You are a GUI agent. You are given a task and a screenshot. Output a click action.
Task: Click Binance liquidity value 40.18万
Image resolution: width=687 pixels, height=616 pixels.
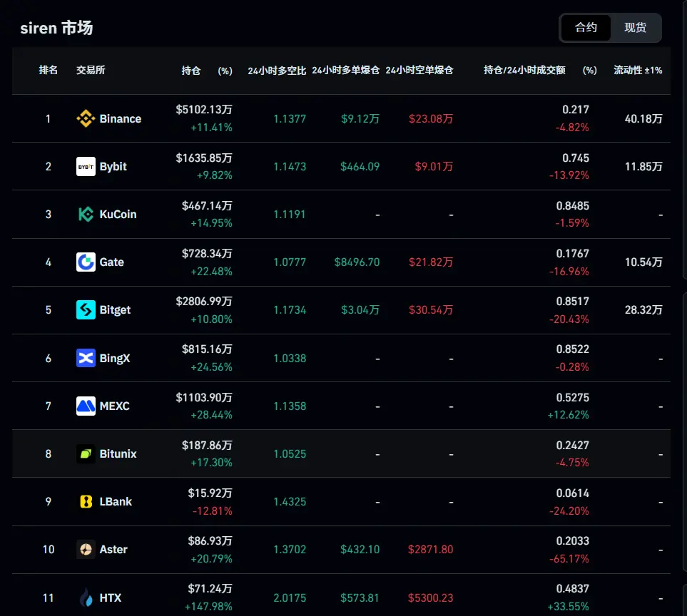pos(643,118)
